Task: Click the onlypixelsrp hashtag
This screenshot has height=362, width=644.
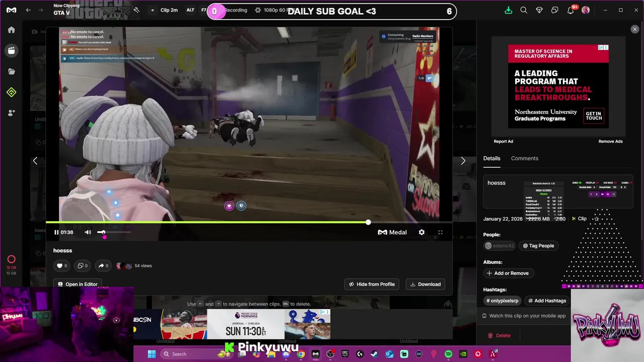Action: pyautogui.click(x=502, y=301)
